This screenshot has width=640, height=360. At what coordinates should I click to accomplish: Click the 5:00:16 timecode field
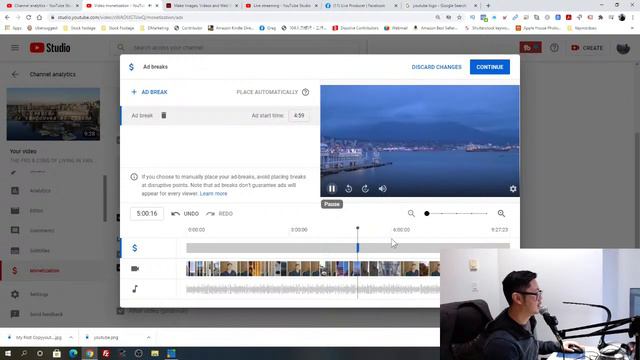tap(147, 213)
